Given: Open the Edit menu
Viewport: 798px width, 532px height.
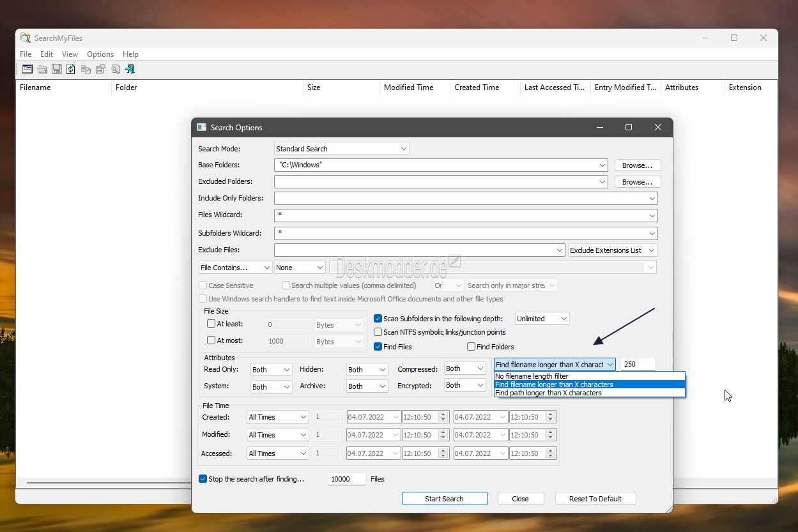Looking at the screenshot, I should [47, 54].
